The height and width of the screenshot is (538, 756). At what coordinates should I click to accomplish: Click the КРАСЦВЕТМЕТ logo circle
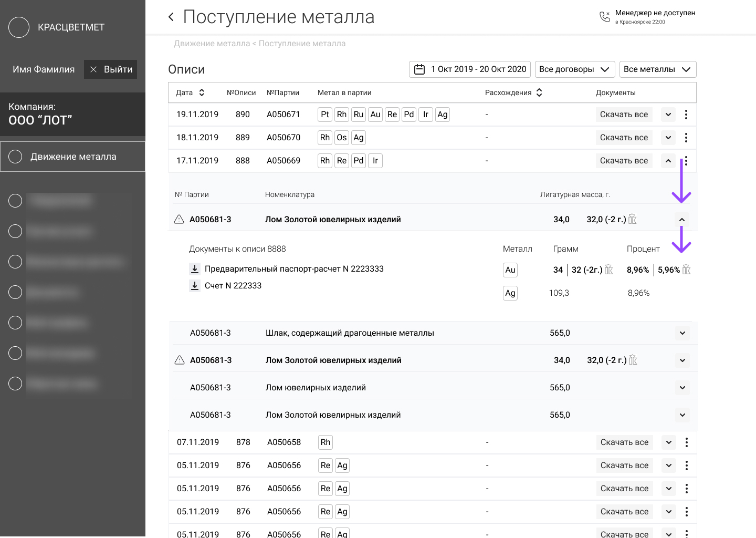(x=19, y=27)
